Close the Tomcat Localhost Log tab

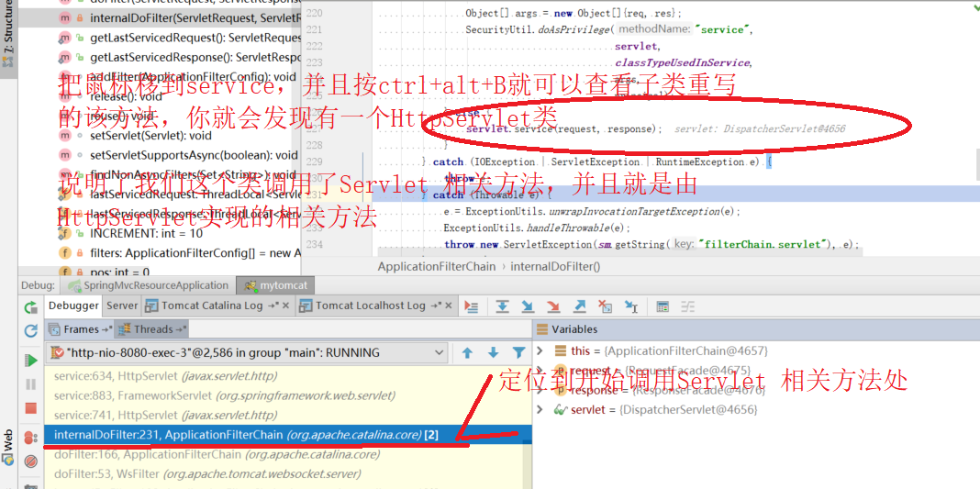click(x=448, y=306)
